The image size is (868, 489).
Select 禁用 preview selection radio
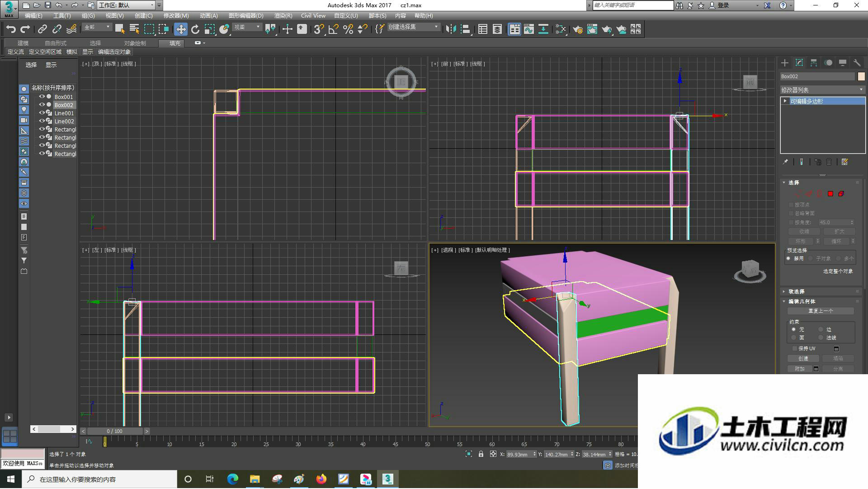788,259
